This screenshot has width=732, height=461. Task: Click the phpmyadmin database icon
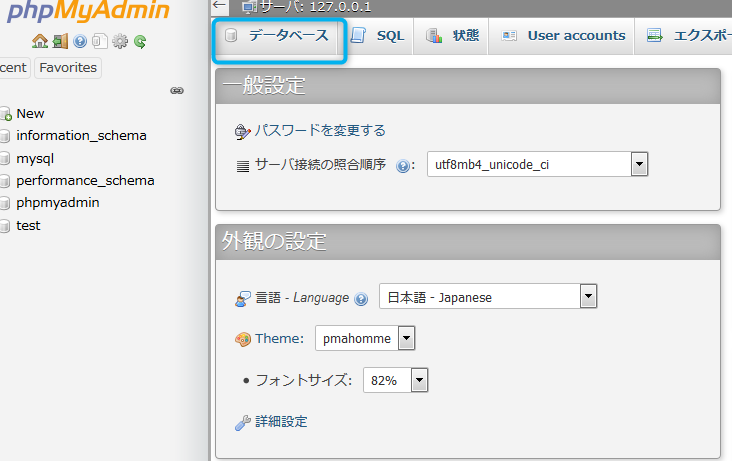(x=5, y=203)
